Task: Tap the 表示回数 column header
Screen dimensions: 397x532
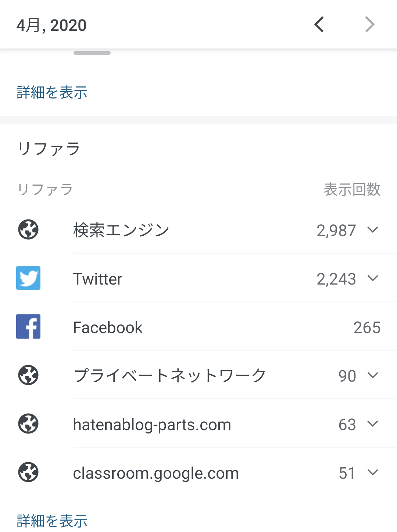Action: click(352, 189)
